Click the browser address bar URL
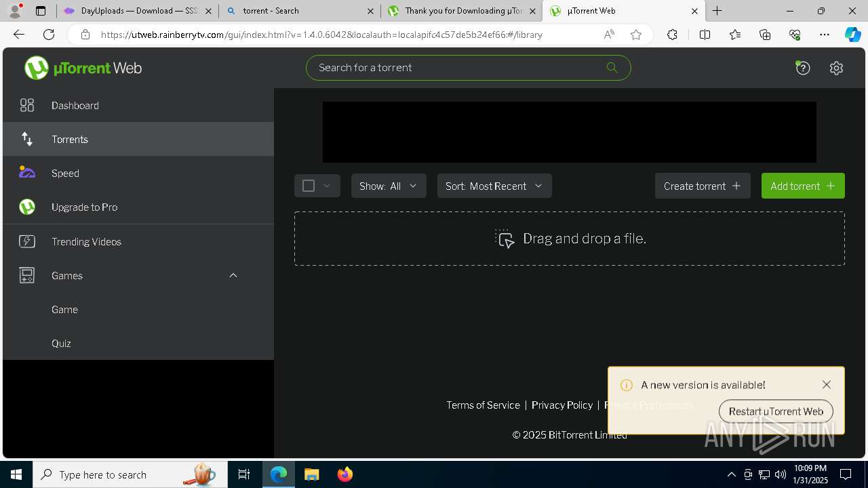The width and height of the screenshot is (868, 488). (321, 35)
